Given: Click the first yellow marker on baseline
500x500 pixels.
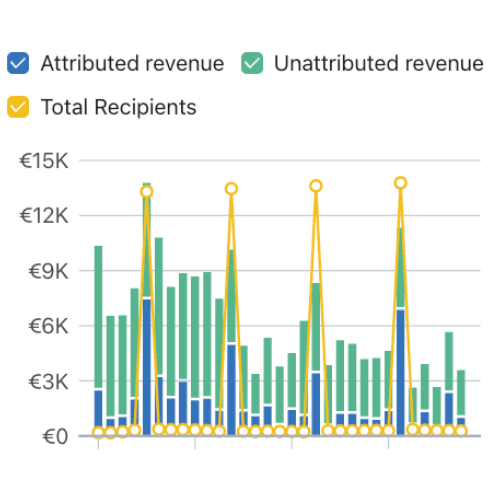Looking at the screenshot, I should point(98,432).
